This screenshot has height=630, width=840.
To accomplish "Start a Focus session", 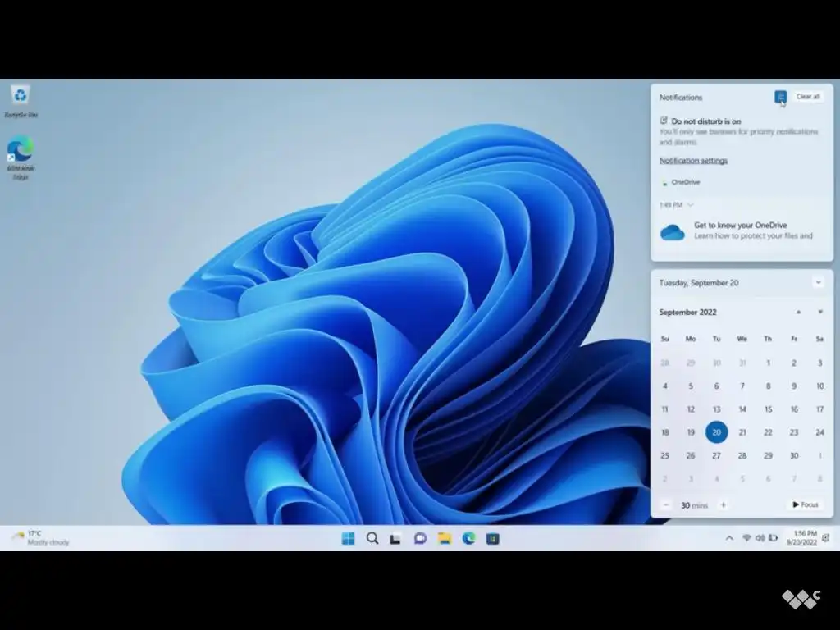I will tap(806, 504).
